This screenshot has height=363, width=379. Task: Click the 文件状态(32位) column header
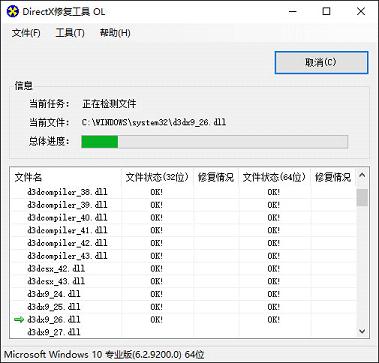157,177
